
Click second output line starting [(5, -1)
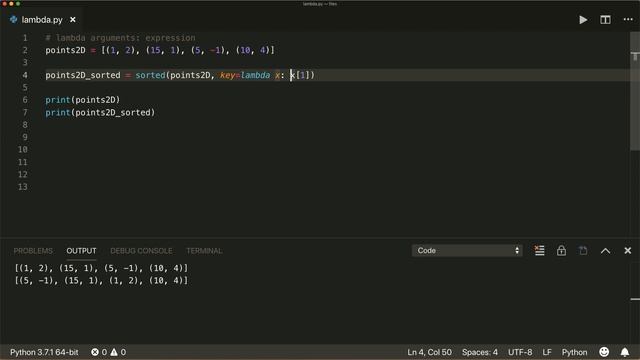coord(101,280)
